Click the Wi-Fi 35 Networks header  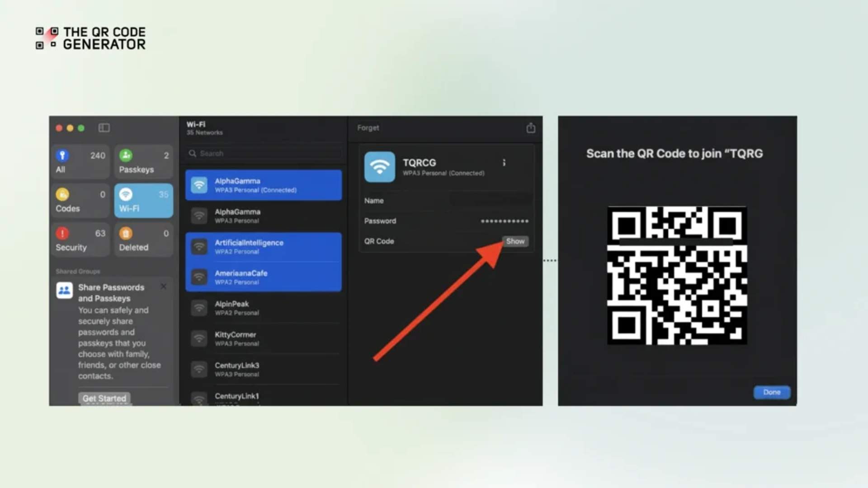(204, 128)
